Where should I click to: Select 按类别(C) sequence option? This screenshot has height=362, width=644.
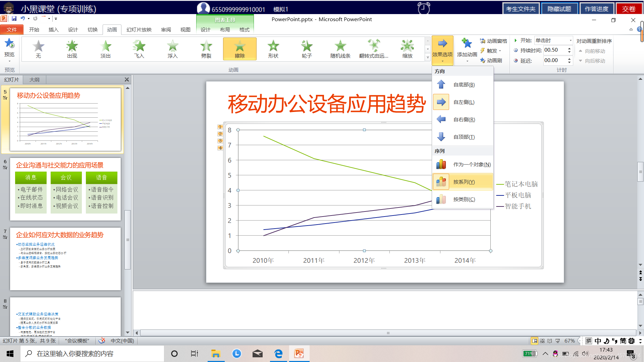point(462,199)
